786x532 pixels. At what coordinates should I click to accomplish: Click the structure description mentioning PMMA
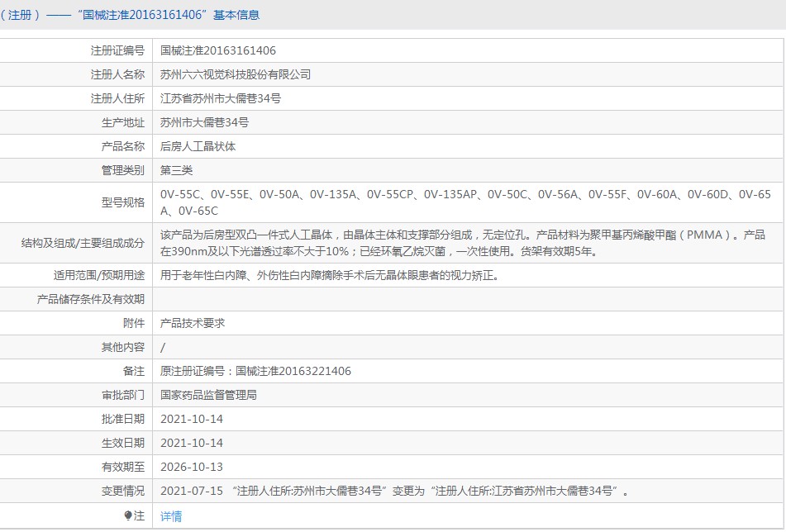[463, 243]
